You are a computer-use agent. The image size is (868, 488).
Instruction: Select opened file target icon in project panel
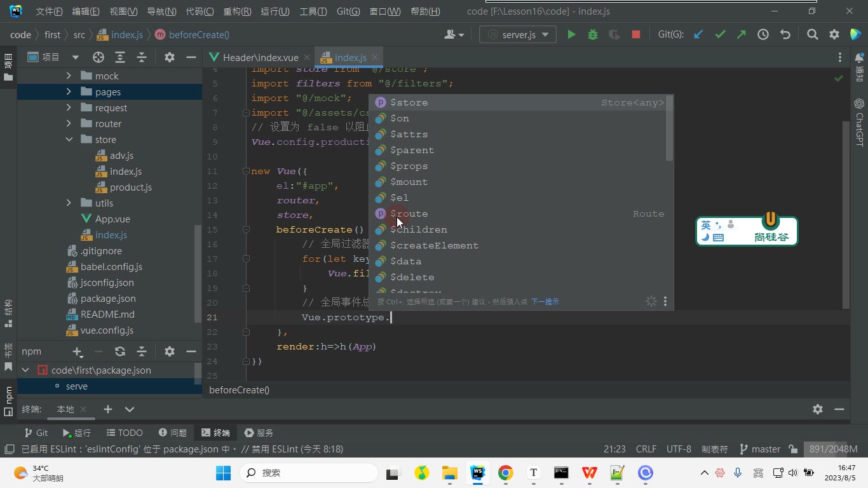98,57
